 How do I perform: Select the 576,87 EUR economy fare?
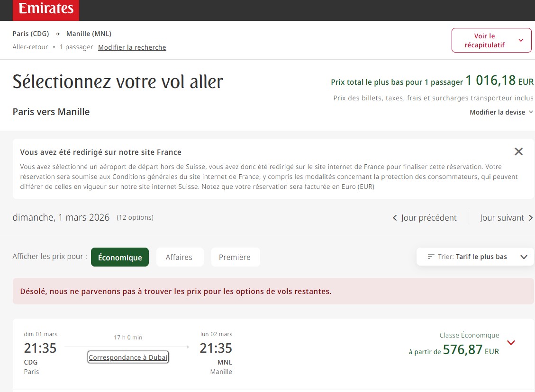click(462, 350)
